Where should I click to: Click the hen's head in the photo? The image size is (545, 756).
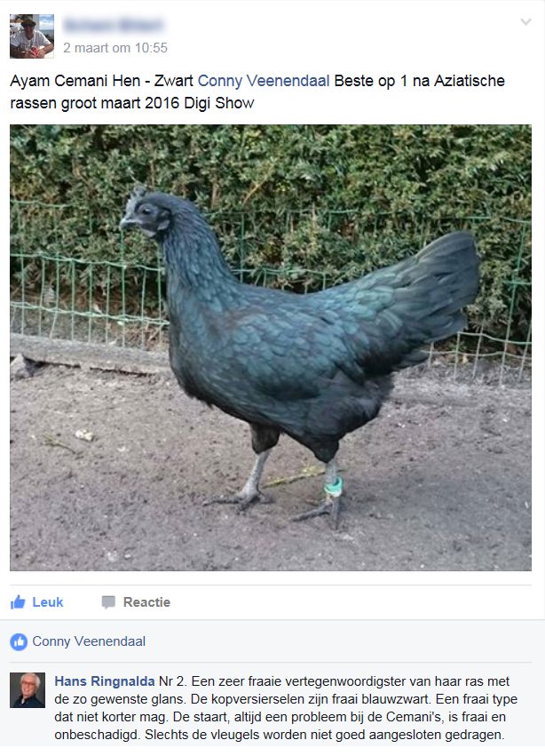pos(145,213)
